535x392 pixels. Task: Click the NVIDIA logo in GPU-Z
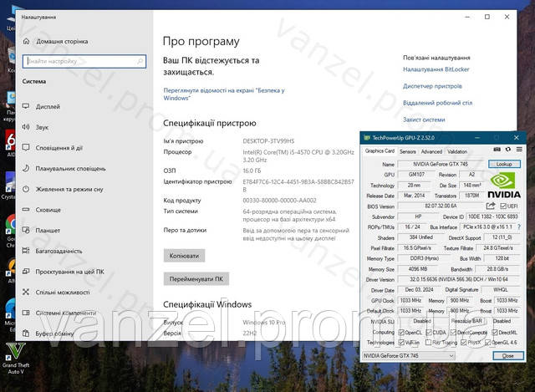(x=503, y=186)
